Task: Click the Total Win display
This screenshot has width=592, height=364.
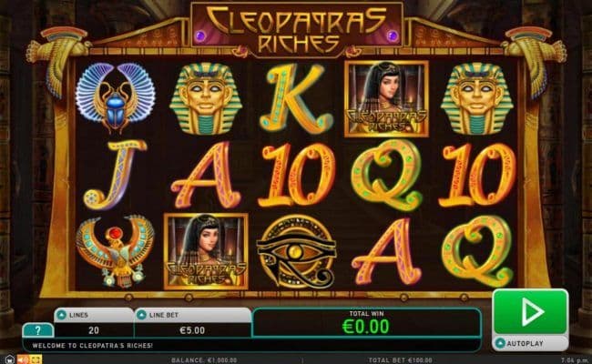Action: coord(366,322)
